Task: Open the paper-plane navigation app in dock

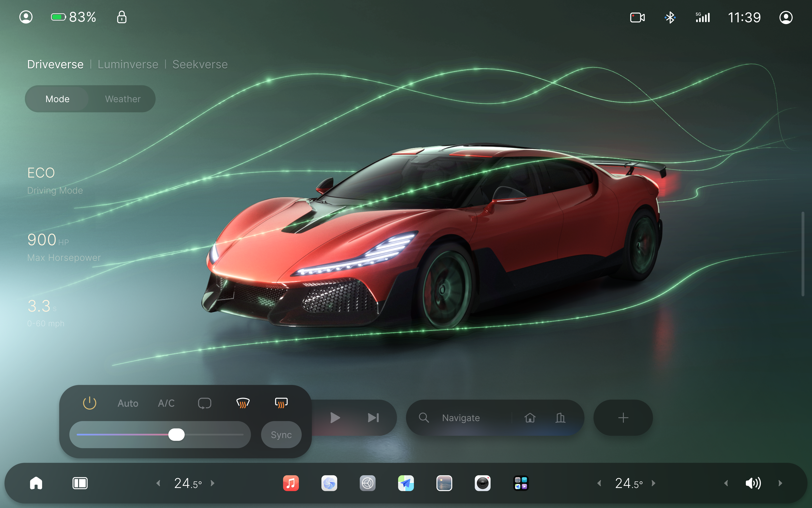Action: coord(406,483)
